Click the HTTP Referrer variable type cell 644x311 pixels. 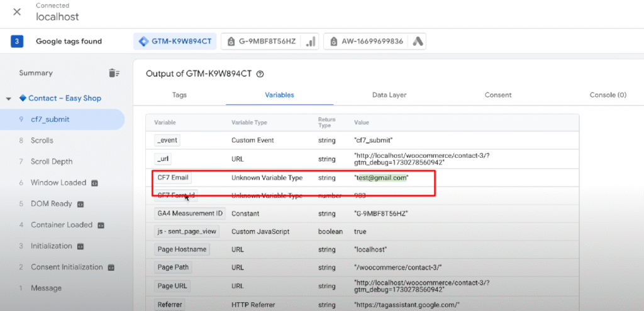tap(253, 305)
